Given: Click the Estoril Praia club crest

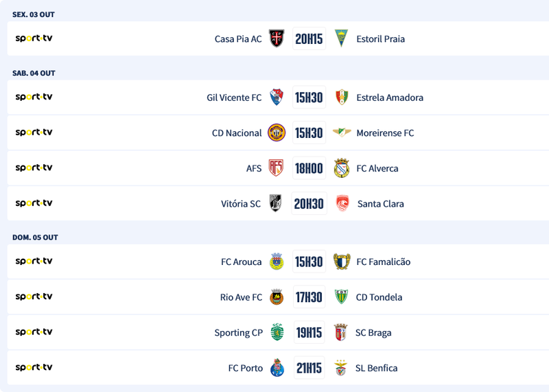Looking at the screenshot, I should tap(341, 38).
